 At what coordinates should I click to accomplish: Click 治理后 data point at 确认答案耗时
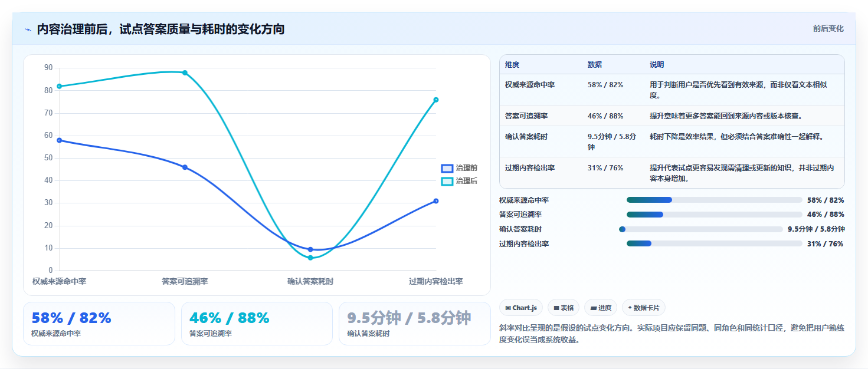coord(310,258)
